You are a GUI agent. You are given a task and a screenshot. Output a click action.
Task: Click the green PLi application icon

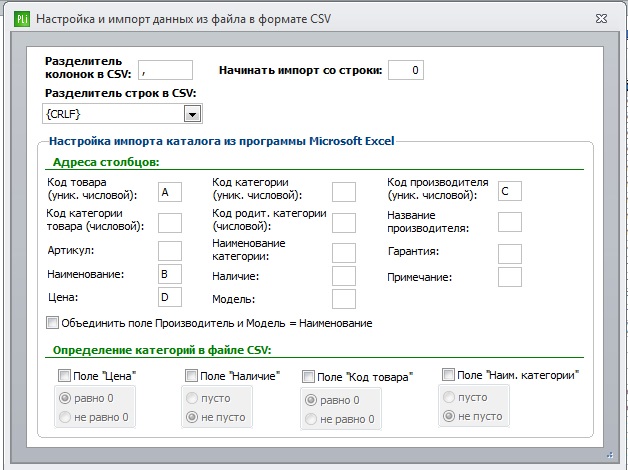[22, 19]
